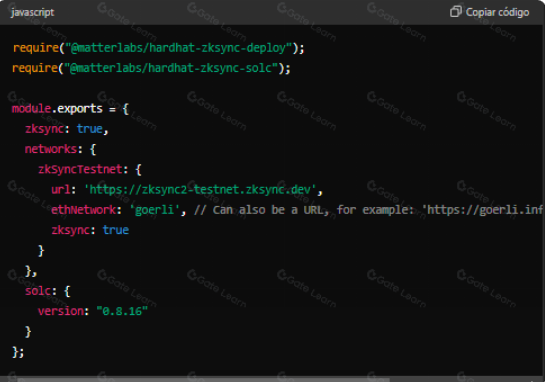Click the Copiar código button text
This screenshot has width=545, height=382.
point(497,12)
